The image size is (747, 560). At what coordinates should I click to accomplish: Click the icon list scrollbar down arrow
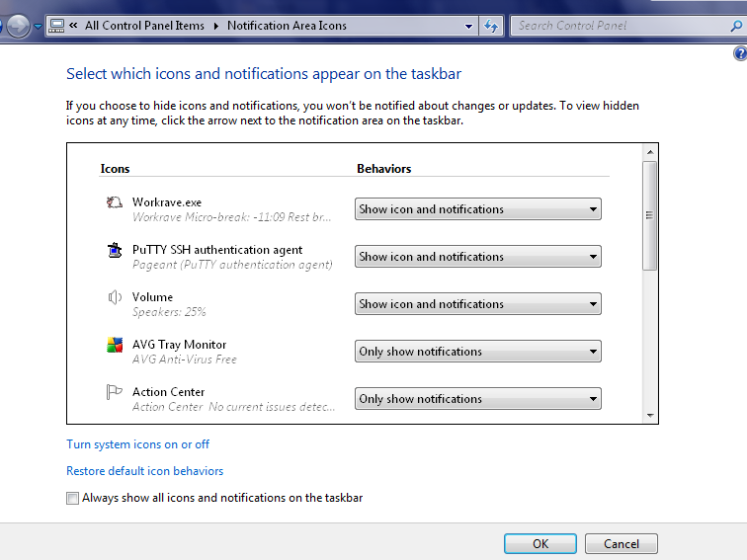pyautogui.click(x=649, y=416)
